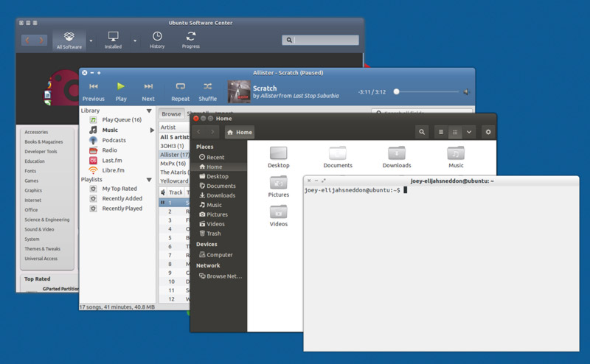The image size is (590, 364).
Task: Select Themes & Tweaks category
Action: click(43, 249)
